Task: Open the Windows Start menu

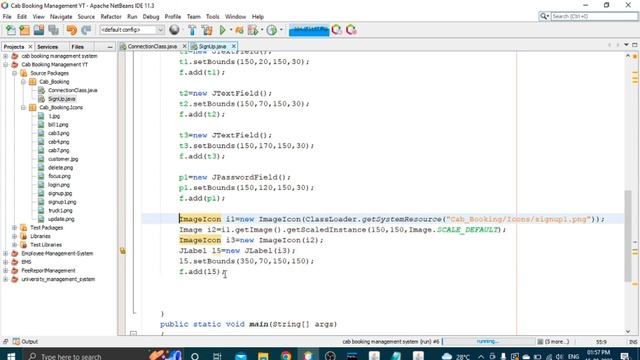Action: pos(11,356)
